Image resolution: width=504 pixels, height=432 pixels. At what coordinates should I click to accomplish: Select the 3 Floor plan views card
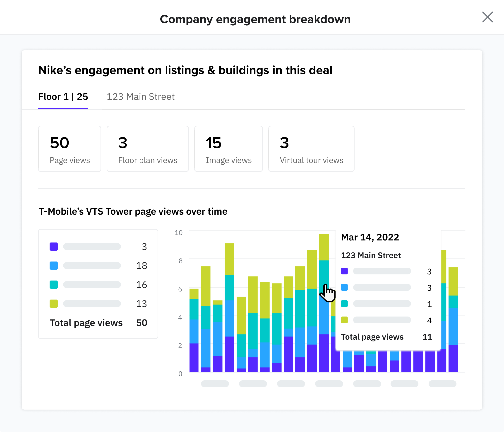point(148,149)
